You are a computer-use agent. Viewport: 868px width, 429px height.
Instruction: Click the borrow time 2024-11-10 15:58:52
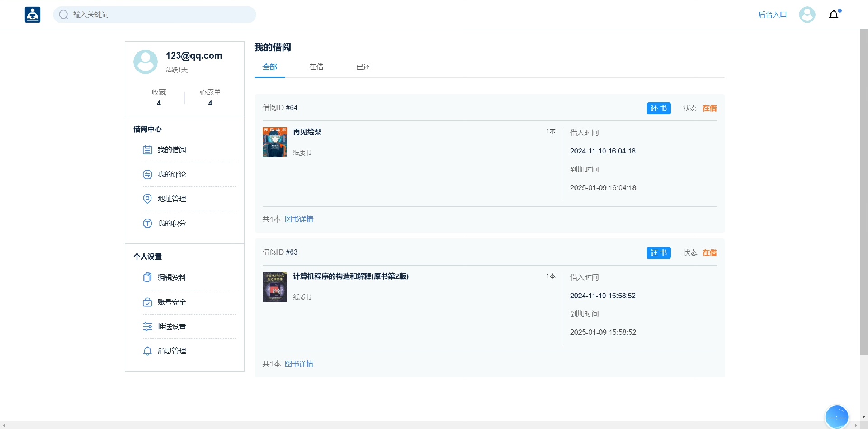(603, 296)
